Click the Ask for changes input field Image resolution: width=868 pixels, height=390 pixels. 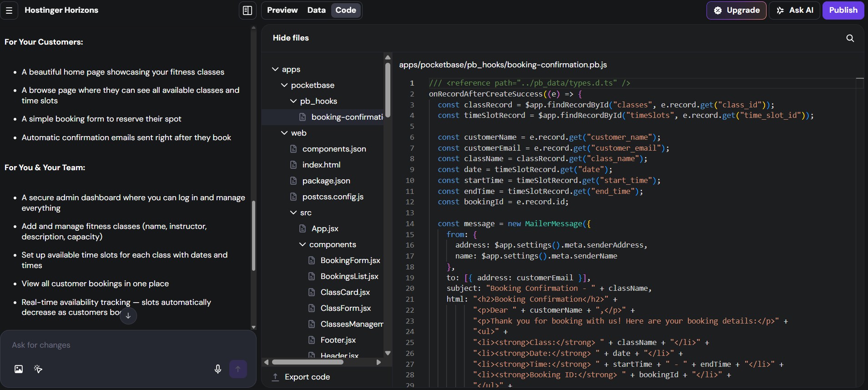128,345
